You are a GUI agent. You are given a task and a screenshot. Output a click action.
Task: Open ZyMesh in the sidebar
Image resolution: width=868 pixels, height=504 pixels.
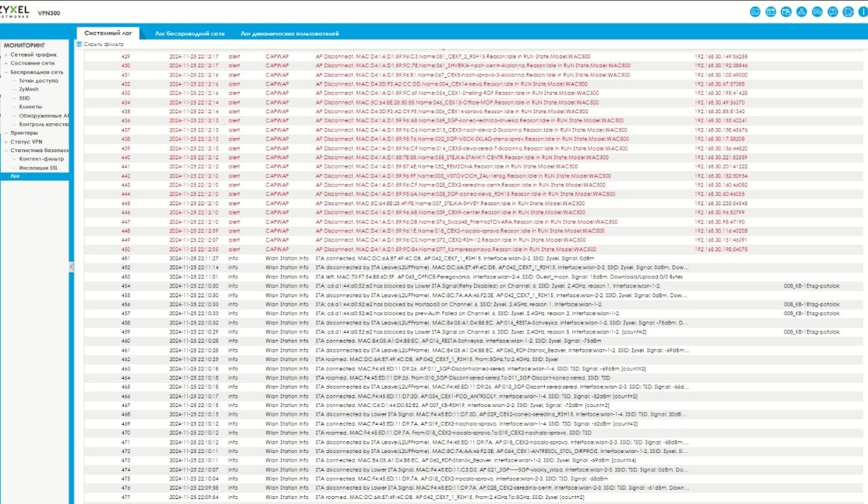[x=29, y=89]
